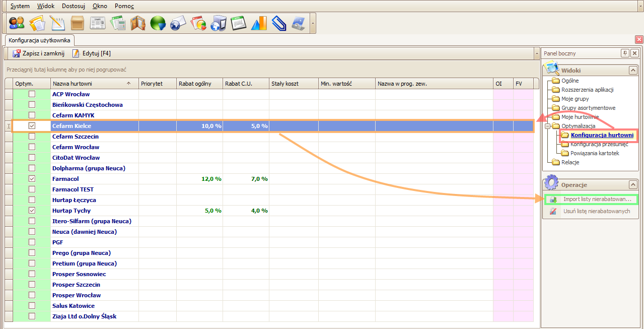Sort by Nazwa hurtowni column header
Image resolution: width=644 pixels, height=329 pixels.
pyautogui.click(x=94, y=84)
